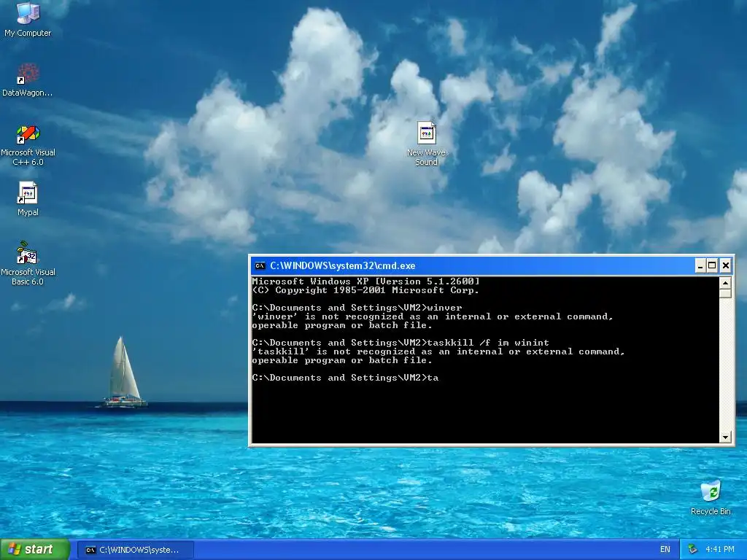Minimize the cmd.exe window
This screenshot has width=747, height=560.
(700, 265)
